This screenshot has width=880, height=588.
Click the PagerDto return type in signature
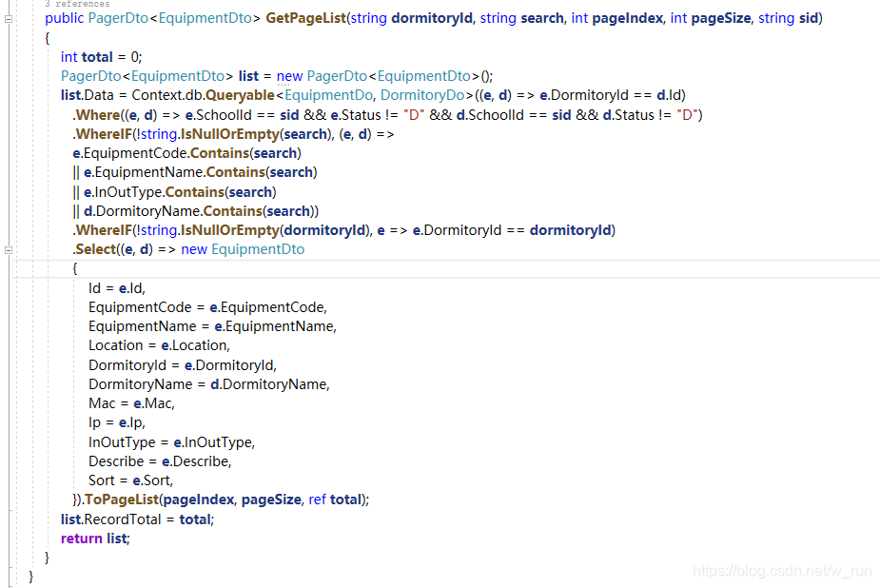[118, 18]
